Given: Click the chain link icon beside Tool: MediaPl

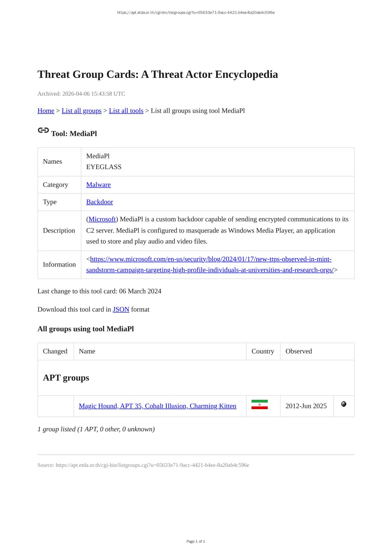Looking at the screenshot, I should 43,130.
